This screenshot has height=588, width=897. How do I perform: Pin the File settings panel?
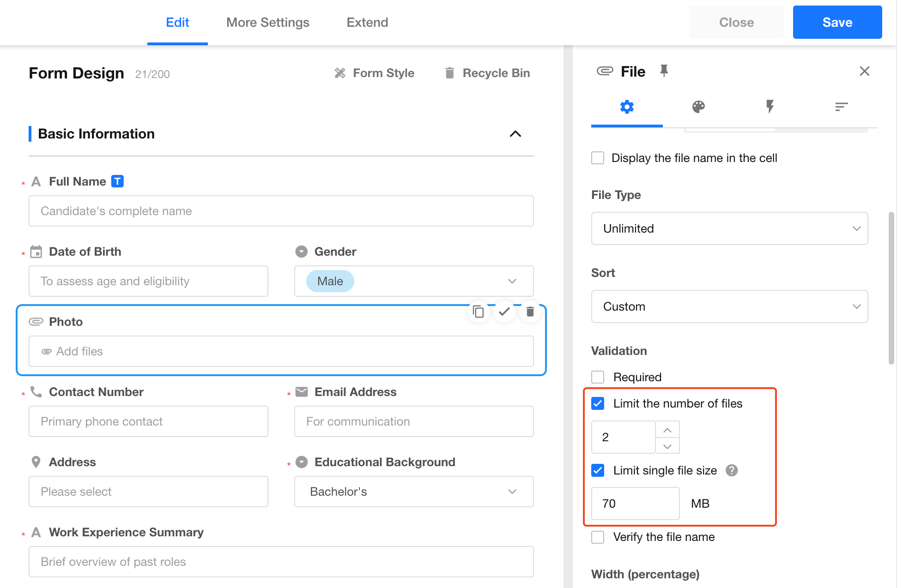point(664,71)
